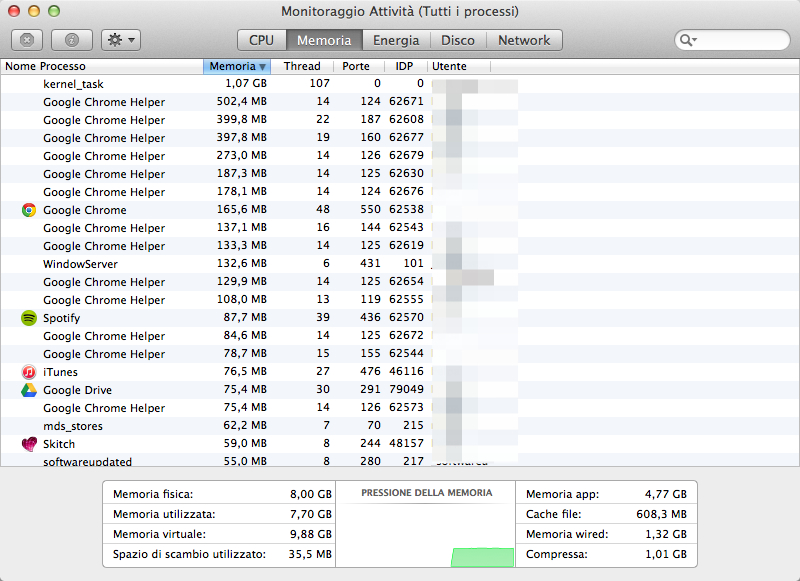
Task: Switch to the Network tab
Action: tap(524, 40)
